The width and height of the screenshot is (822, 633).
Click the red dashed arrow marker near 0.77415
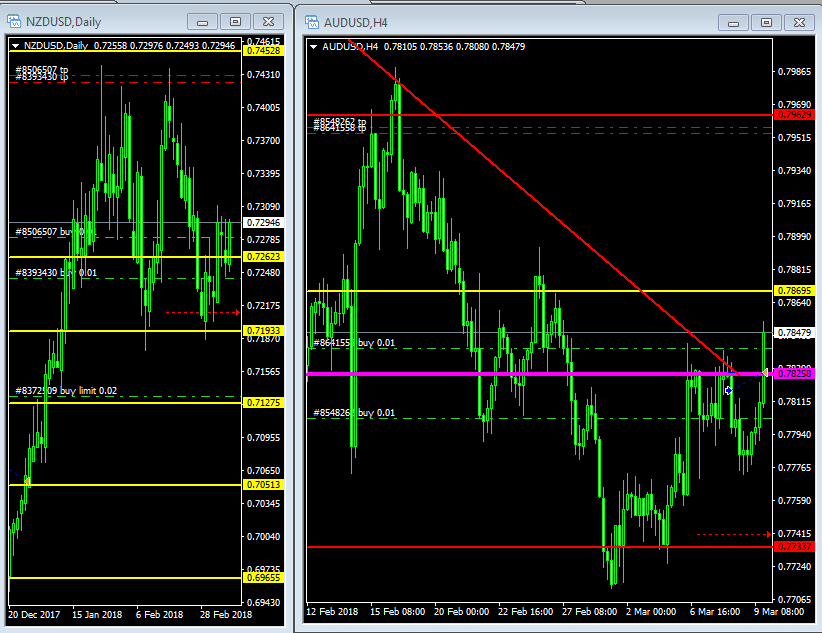(x=734, y=534)
